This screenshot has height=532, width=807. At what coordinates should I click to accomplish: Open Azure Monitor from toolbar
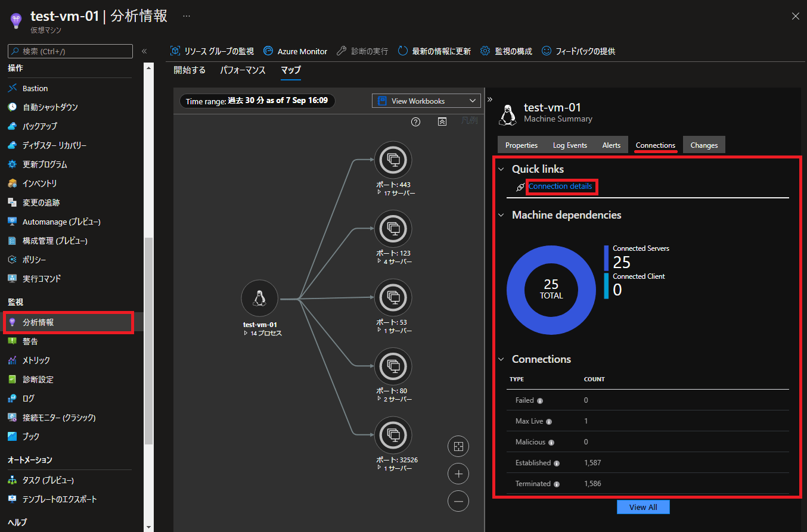coord(295,51)
